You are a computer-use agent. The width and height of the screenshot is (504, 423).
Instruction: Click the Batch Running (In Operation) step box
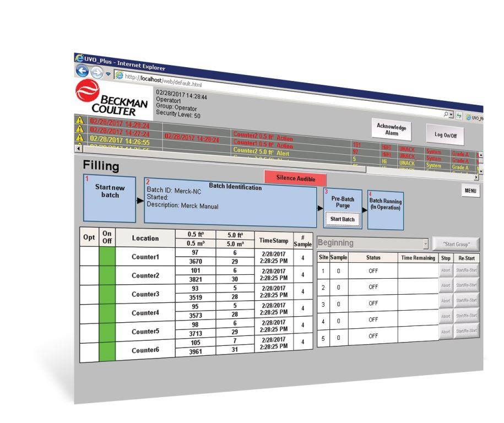pyautogui.click(x=386, y=210)
